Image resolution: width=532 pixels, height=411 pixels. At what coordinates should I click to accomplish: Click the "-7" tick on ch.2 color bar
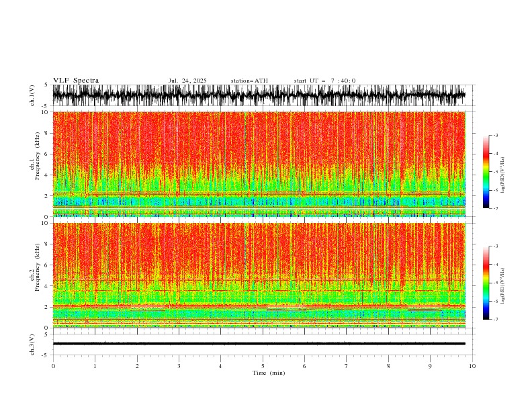pos(496,320)
